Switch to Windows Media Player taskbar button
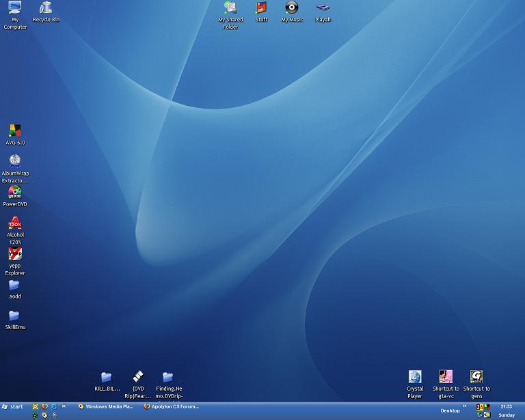Screen dimensions: 525x420 tap(106, 406)
